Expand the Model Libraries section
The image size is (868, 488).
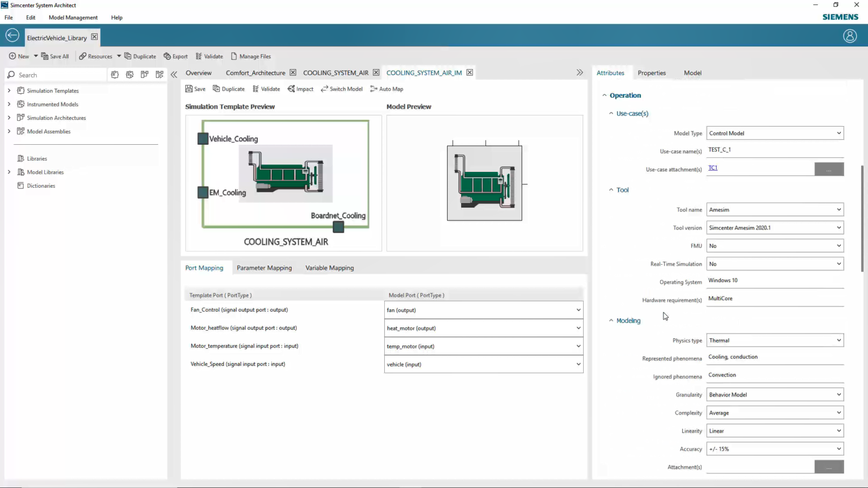pos(8,172)
